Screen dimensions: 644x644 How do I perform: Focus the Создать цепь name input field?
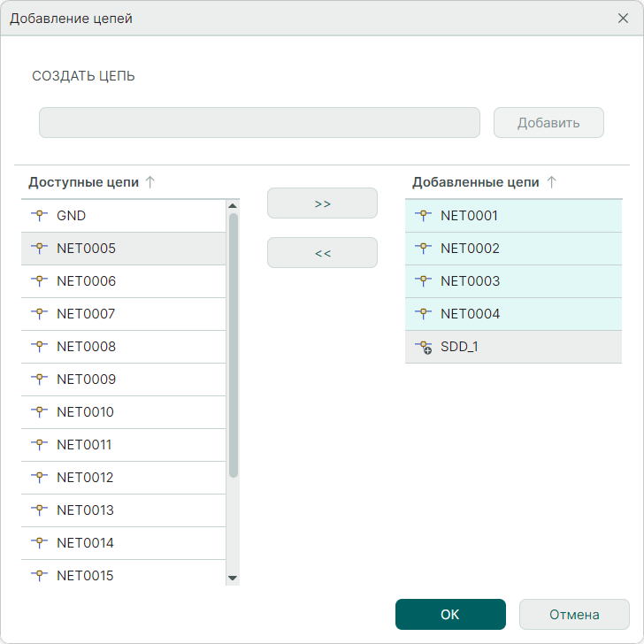(259, 123)
